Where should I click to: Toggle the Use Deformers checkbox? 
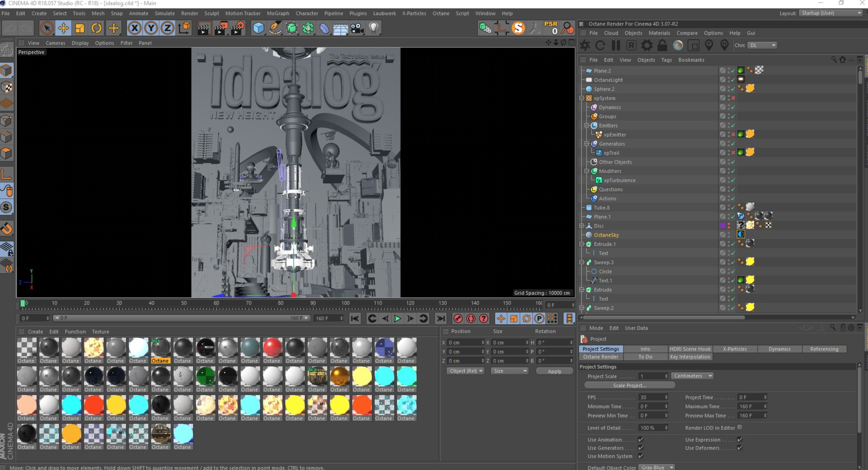point(740,448)
